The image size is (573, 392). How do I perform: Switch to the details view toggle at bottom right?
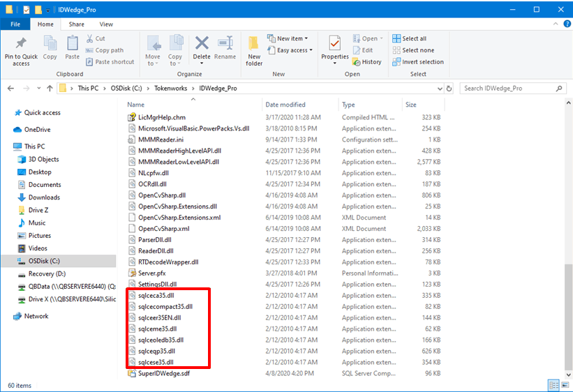[554, 385]
